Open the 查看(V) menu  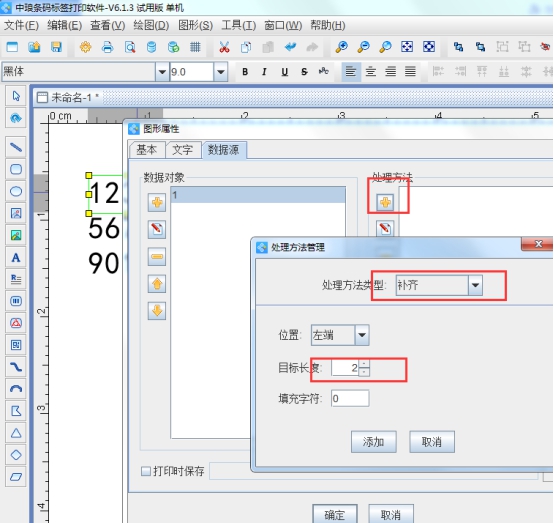tap(107, 25)
